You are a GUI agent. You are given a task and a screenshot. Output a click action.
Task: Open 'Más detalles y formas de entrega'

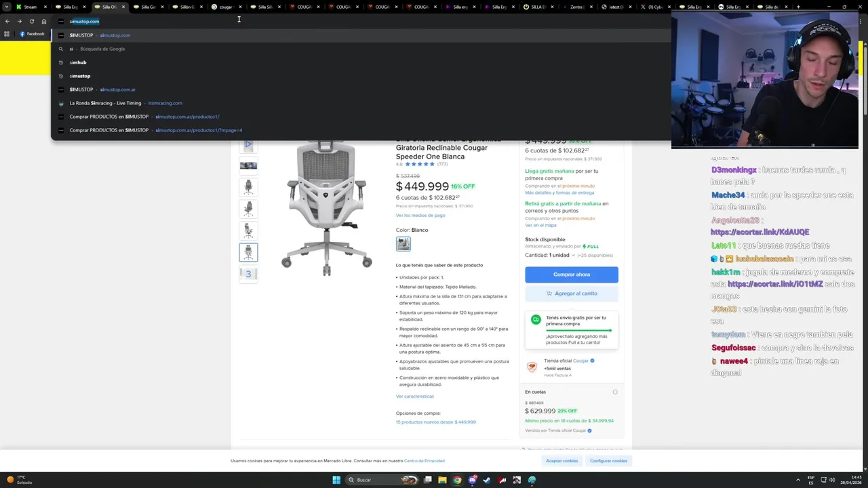click(x=559, y=192)
